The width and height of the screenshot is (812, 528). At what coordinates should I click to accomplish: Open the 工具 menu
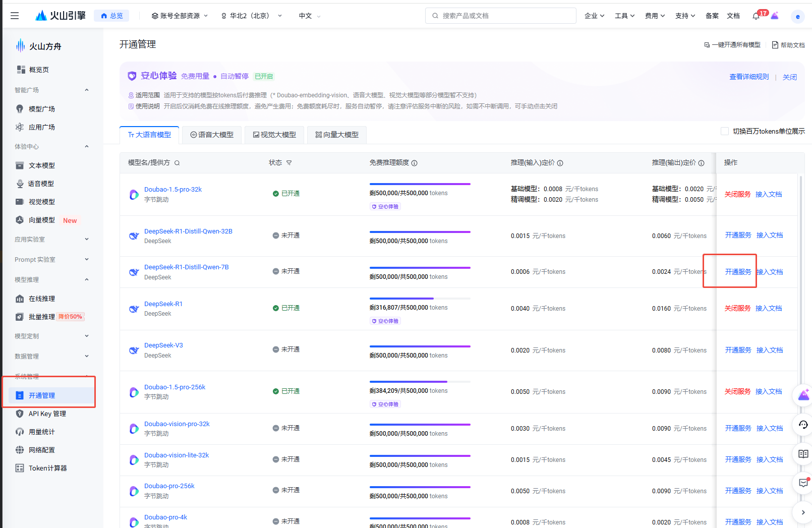tap(624, 16)
